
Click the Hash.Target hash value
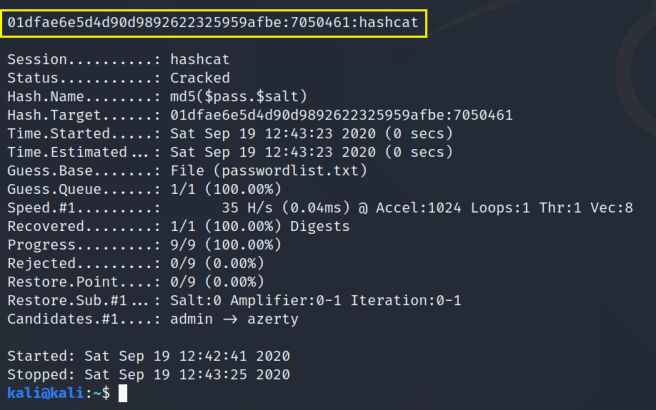(341, 115)
